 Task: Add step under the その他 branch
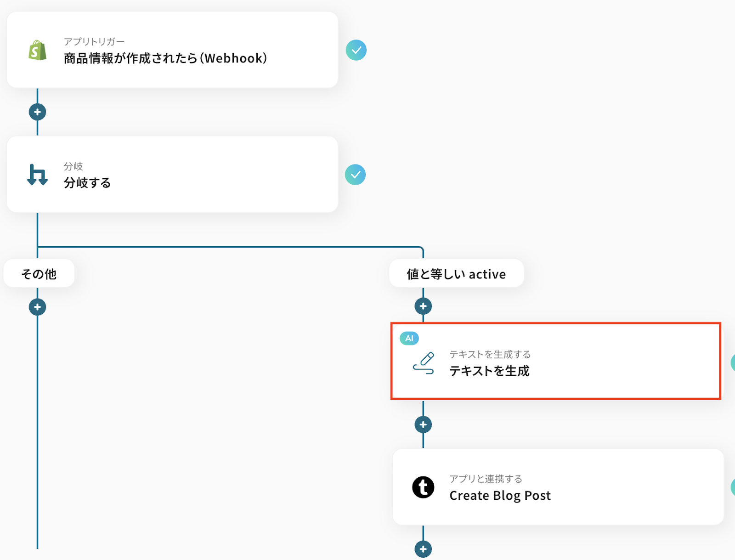pyautogui.click(x=37, y=307)
